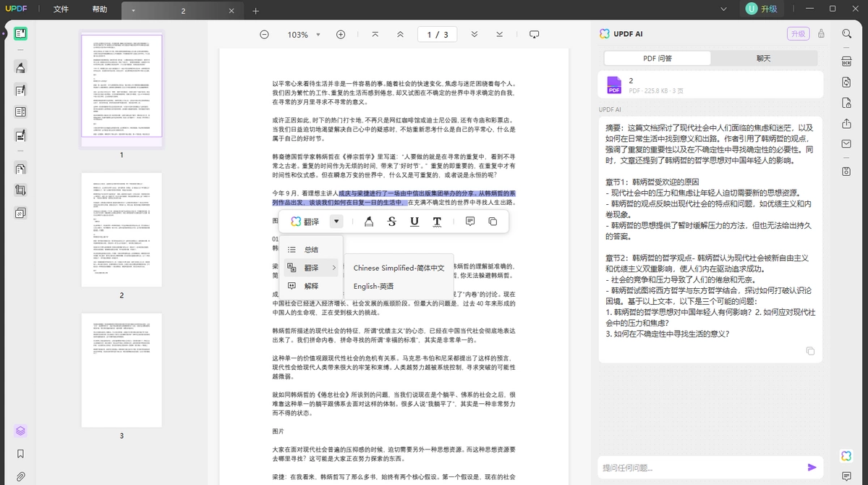This screenshot has height=485, width=868.
Task: Open the Protect PDF lock icon
Action: point(846,104)
